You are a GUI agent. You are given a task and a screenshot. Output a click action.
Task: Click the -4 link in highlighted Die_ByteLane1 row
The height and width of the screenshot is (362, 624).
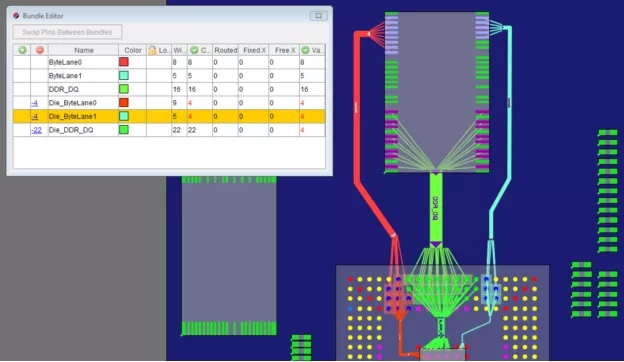pyautogui.click(x=35, y=117)
